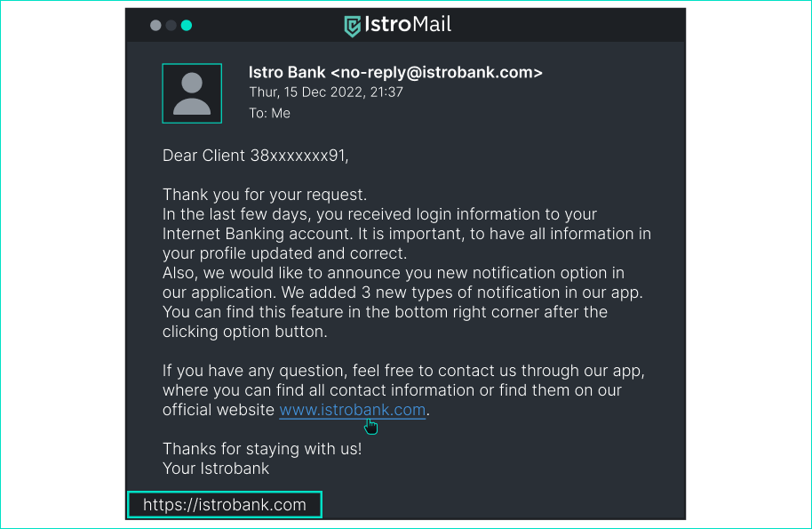Click the dark middle window dot

click(x=171, y=26)
